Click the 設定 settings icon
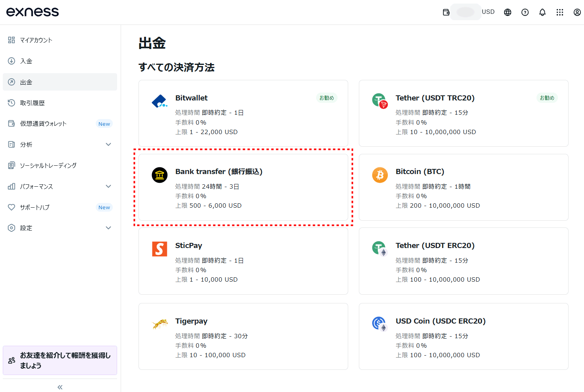Image resolution: width=584 pixels, height=392 pixels. [x=11, y=228]
